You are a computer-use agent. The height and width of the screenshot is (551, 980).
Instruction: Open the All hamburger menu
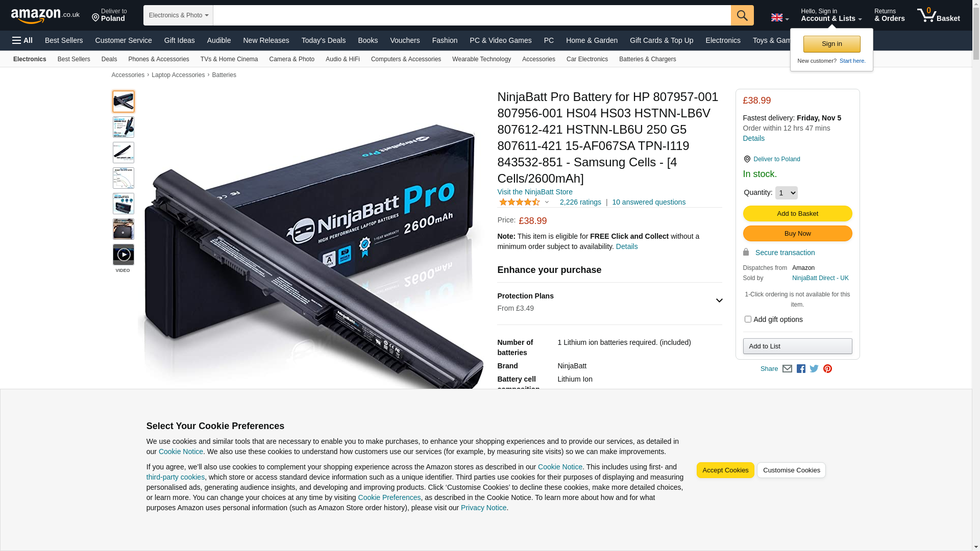(x=22, y=40)
